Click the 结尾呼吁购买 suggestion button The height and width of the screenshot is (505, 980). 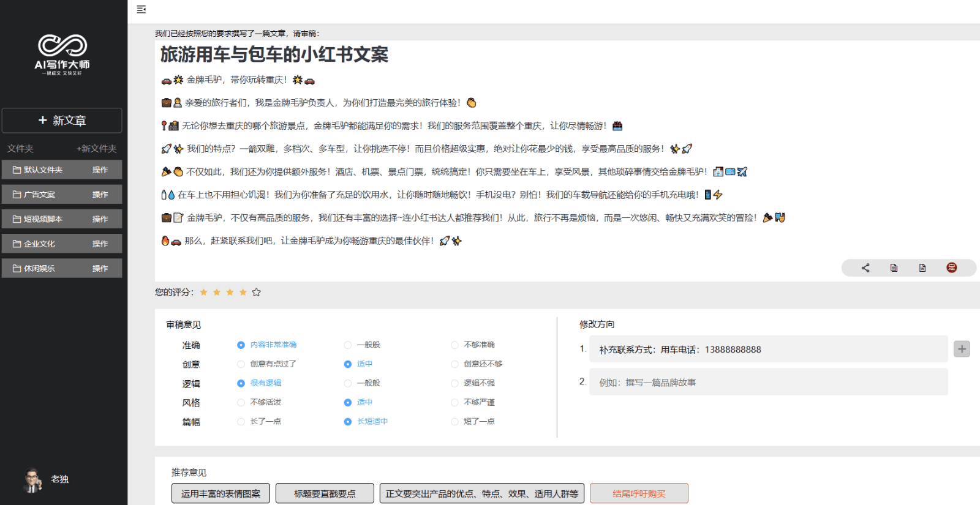(x=639, y=493)
